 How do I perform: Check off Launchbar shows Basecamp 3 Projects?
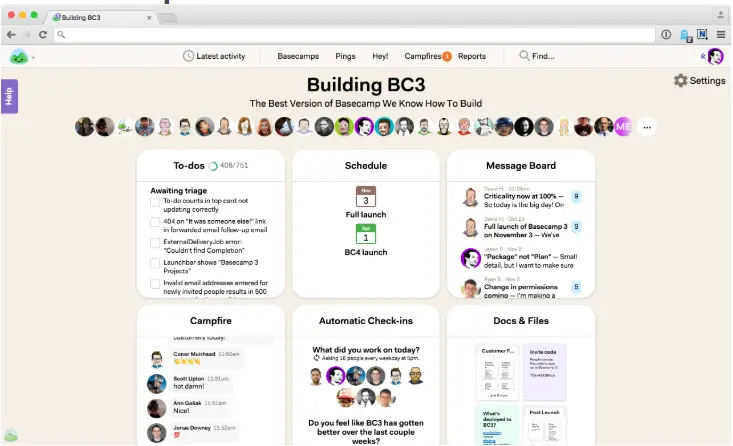(x=155, y=263)
